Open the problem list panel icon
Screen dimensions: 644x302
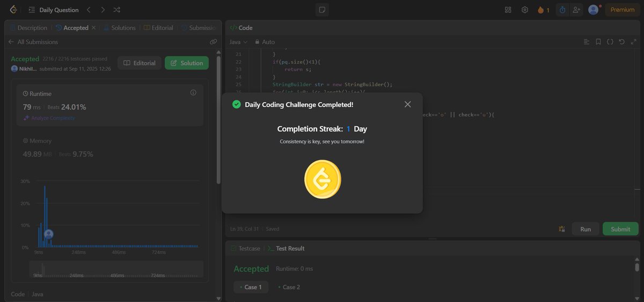tap(32, 10)
